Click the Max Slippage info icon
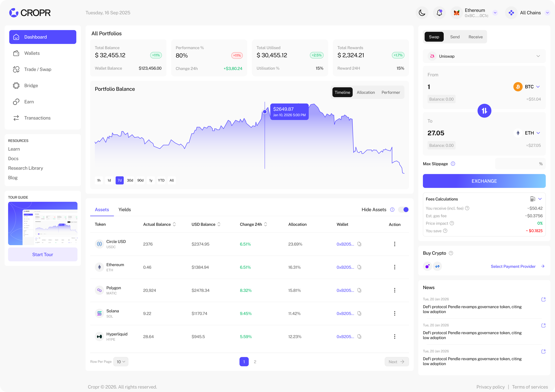The image size is (555, 392). coord(453,164)
